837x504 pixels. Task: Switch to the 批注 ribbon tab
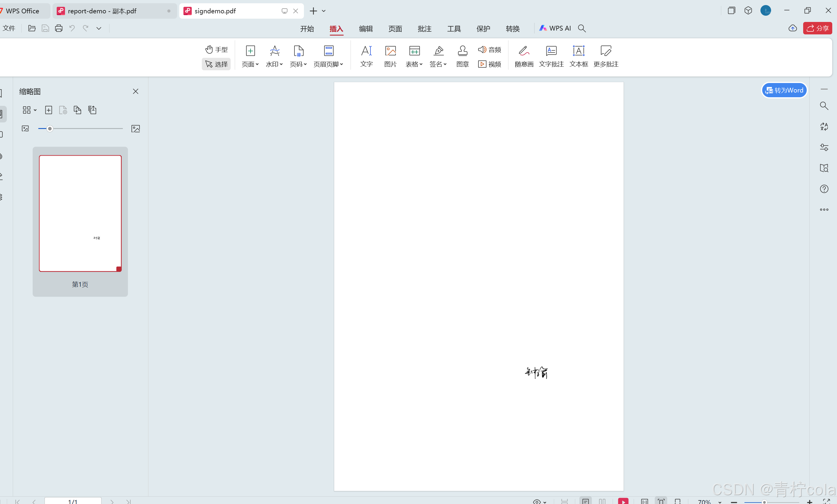pyautogui.click(x=424, y=28)
